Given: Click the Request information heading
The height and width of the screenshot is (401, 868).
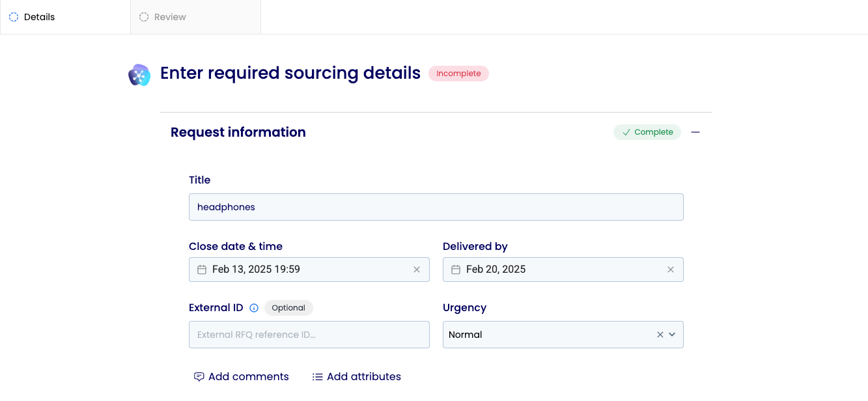Looking at the screenshot, I should pos(238,132).
